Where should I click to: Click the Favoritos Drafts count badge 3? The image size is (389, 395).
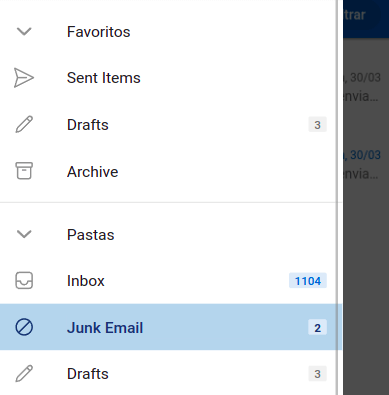pos(317,125)
